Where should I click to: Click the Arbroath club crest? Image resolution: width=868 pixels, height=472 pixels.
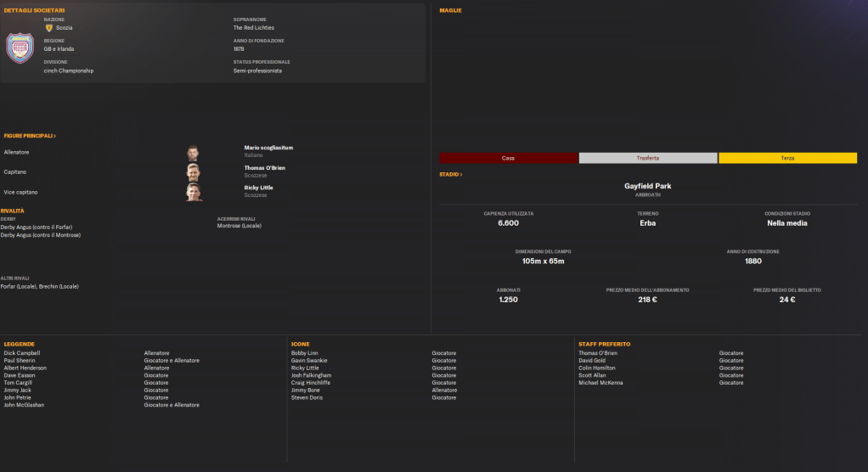19,48
